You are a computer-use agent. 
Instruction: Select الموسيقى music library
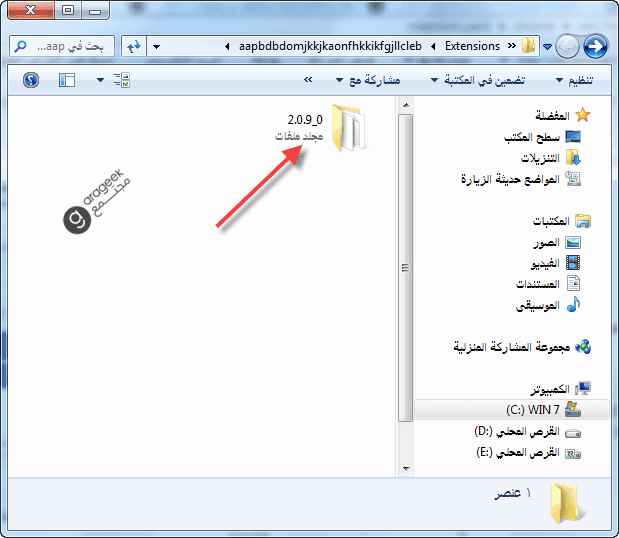point(542,304)
